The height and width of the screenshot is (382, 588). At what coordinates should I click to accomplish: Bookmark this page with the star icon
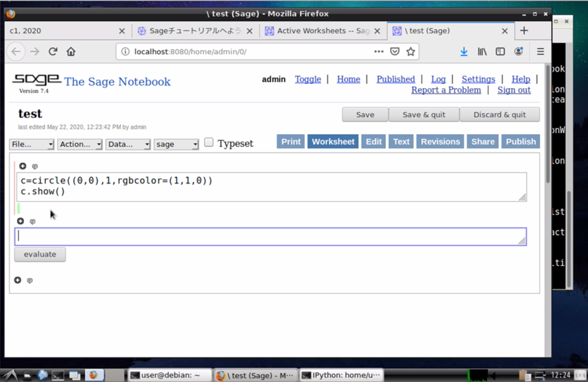411,51
